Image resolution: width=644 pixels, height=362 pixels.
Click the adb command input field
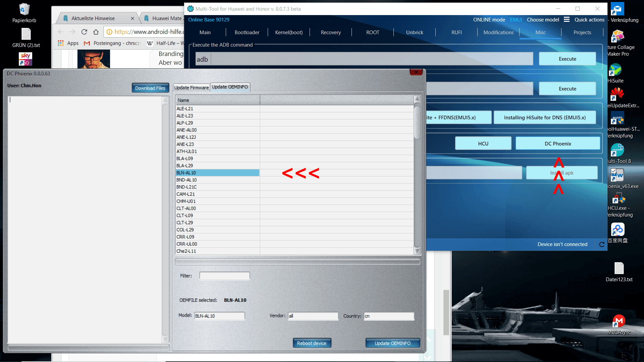point(372,59)
